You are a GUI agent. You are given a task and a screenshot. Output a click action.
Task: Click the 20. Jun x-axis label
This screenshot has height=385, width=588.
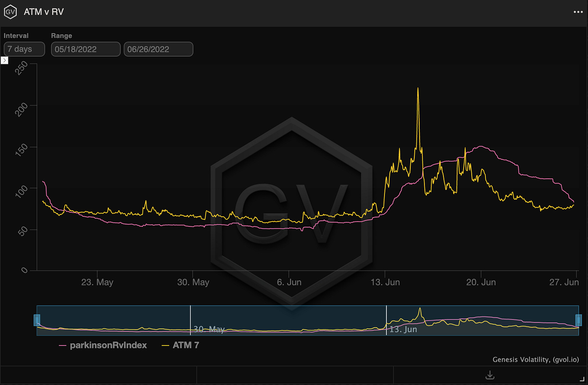pos(481,282)
